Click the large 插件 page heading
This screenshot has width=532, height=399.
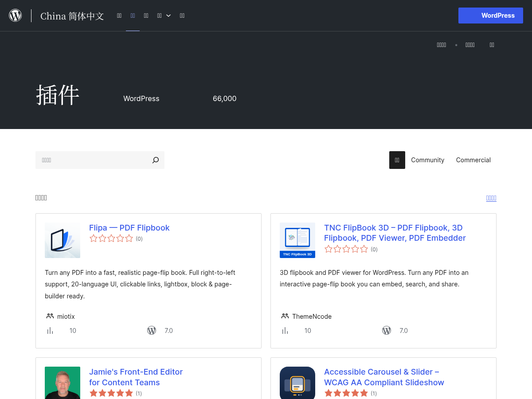(x=58, y=95)
